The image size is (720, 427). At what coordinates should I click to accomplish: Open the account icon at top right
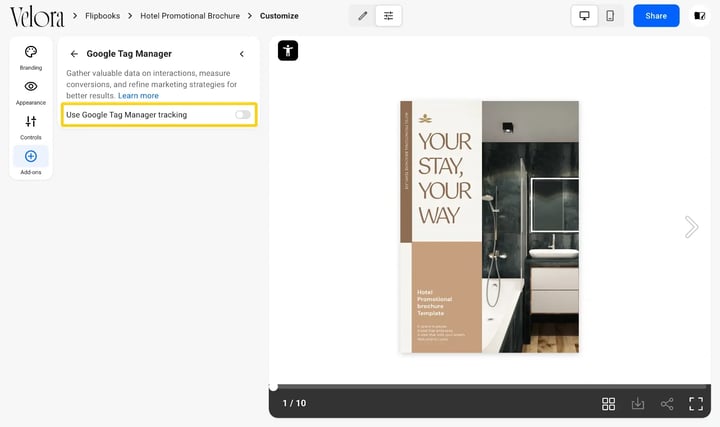(699, 16)
